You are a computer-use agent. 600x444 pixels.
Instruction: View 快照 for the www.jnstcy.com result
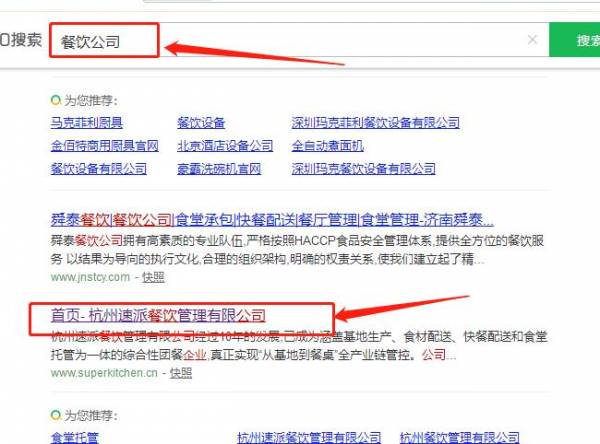point(153,277)
